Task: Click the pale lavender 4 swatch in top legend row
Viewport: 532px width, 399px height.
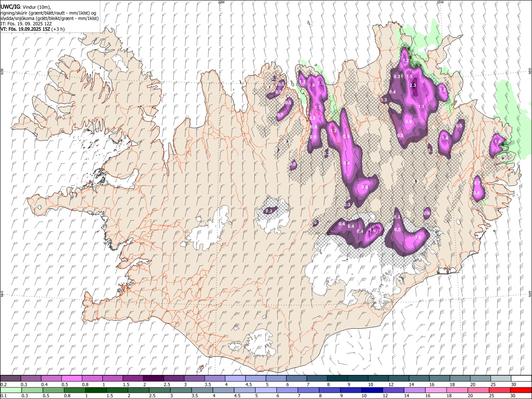Action: pos(235,378)
